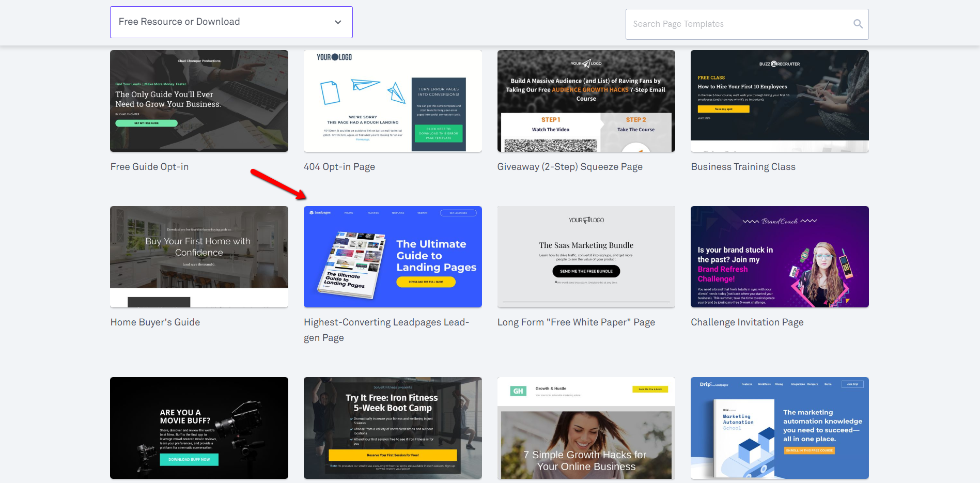This screenshot has width=980, height=483.
Task: Open the Drip marketing automation template thumbnail
Action: (780, 428)
